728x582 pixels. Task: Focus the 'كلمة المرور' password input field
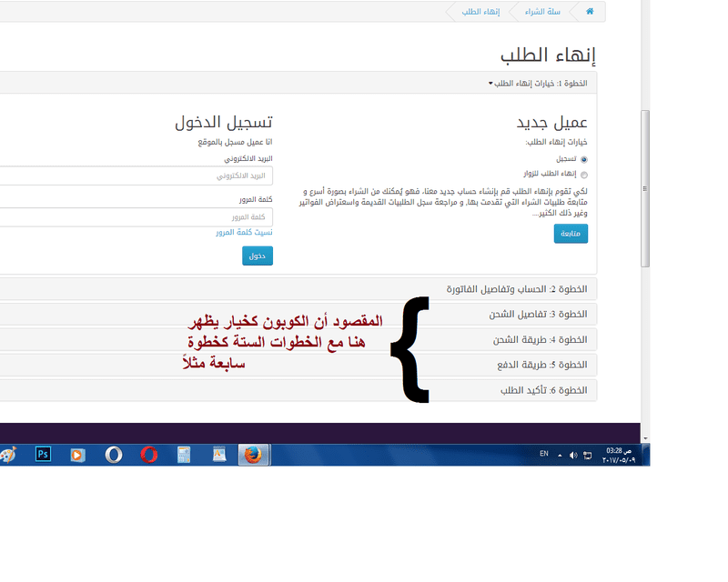[136, 217]
